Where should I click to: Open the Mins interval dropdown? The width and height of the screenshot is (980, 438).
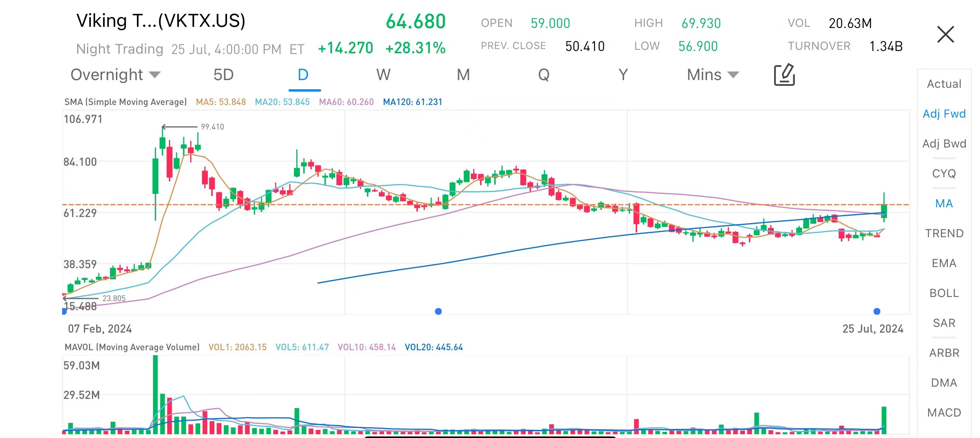(x=713, y=75)
